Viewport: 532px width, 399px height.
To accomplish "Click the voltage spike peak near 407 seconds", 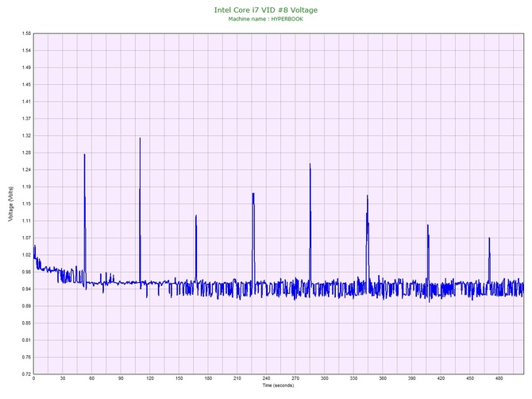I will (x=428, y=226).
